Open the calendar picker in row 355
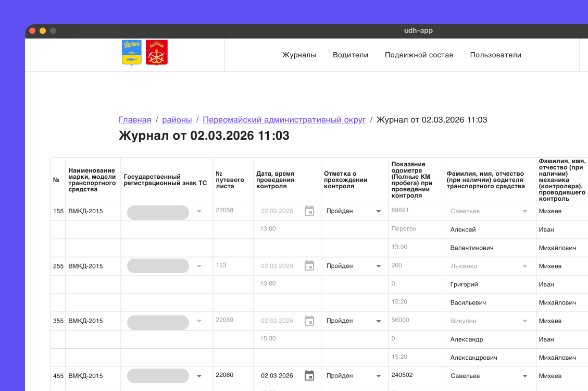The height and width of the screenshot is (391, 588). 309,321
